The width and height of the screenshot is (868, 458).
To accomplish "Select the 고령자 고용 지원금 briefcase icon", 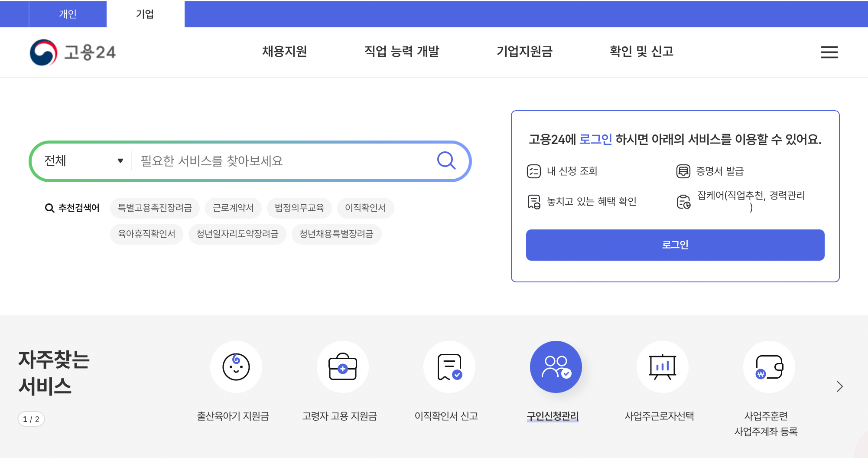I will click(342, 366).
